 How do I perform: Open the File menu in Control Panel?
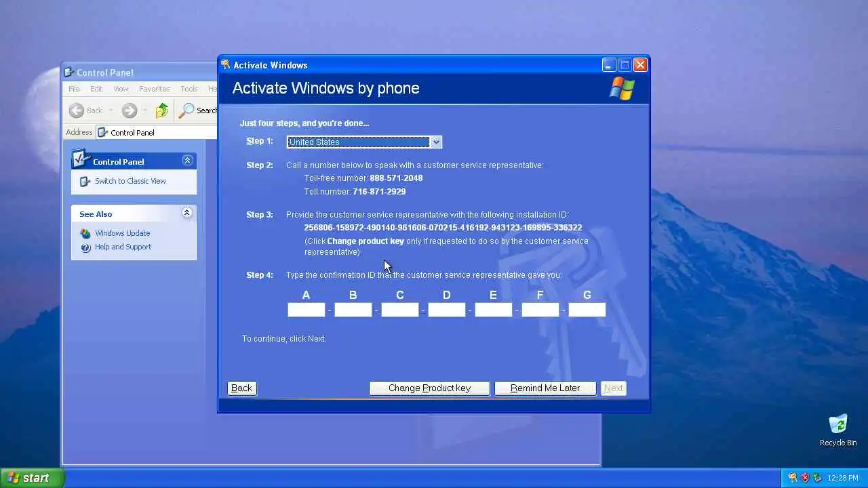[74, 89]
